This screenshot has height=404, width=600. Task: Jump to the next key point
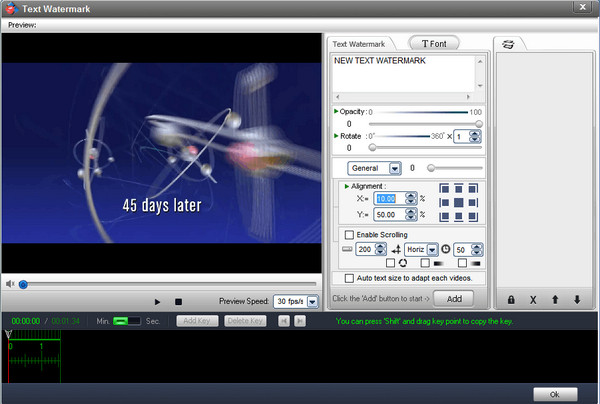(x=300, y=321)
